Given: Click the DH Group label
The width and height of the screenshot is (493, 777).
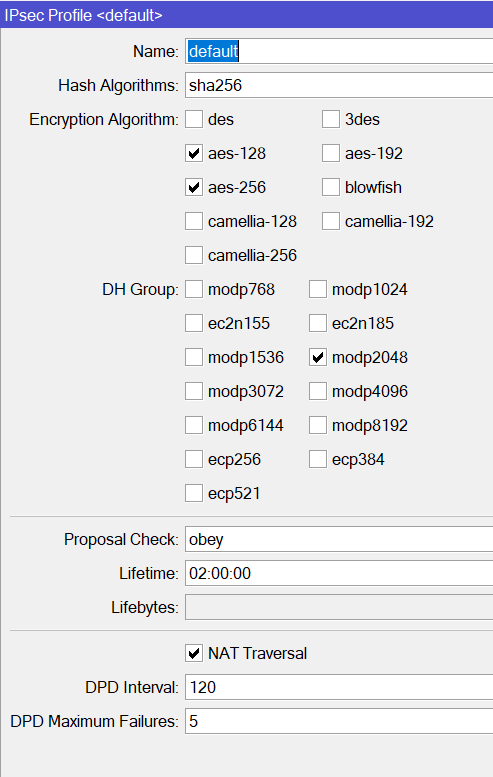Looking at the screenshot, I should point(140,289).
